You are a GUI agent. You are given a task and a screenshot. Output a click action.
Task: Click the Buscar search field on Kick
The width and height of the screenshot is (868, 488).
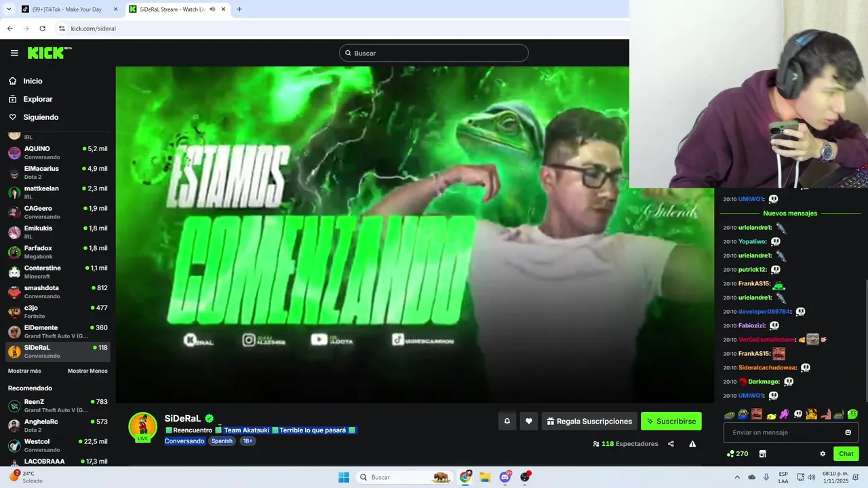pos(434,53)
